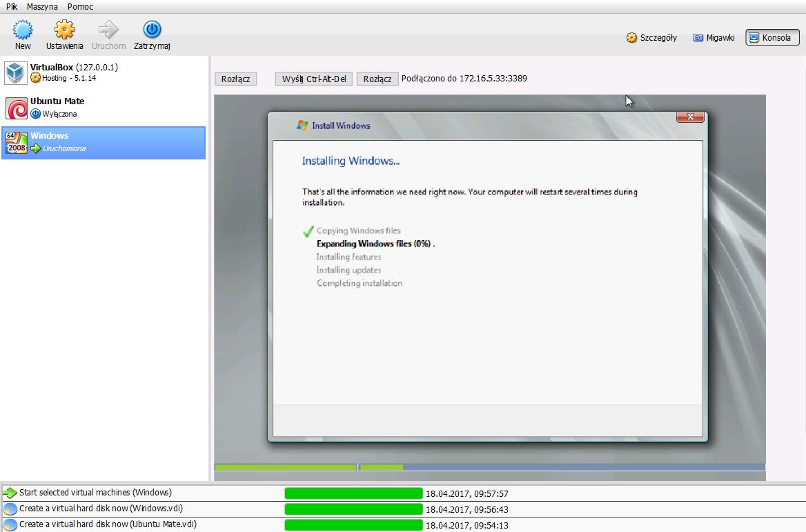The image size is (806, 532).
Task: Click the 'Installing features' step text
Action: point(348,257)
